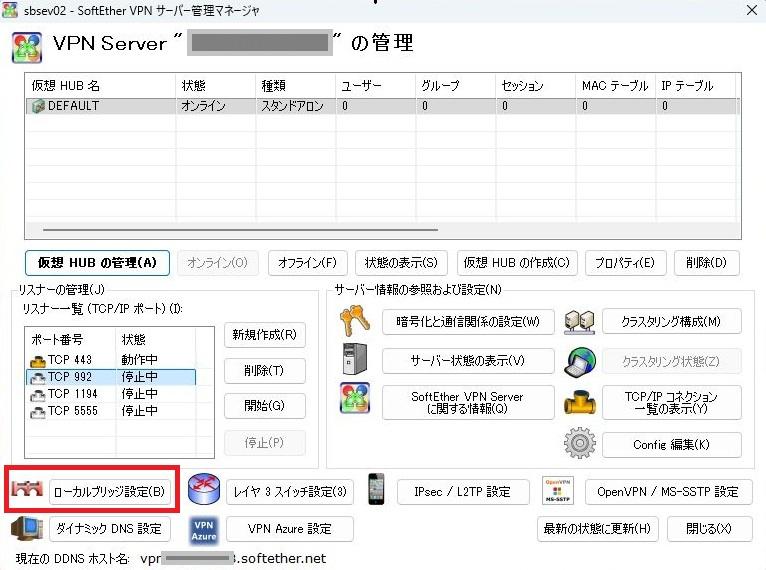
Task: Click the オフライン(F) button
Action: tap(308, 263)
